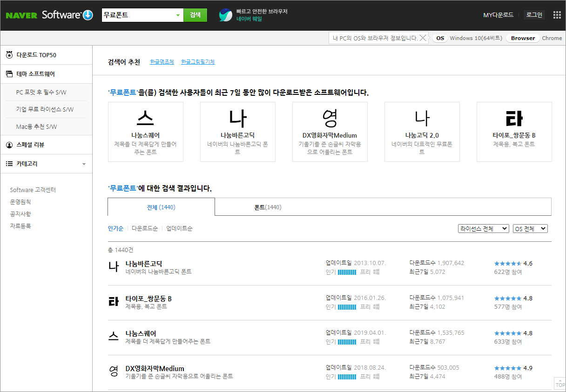This screenshot has width=566, height=392.
Task: Click Windows icon in 나눔바른고딕 row
Action: click(x=377, y=272)
